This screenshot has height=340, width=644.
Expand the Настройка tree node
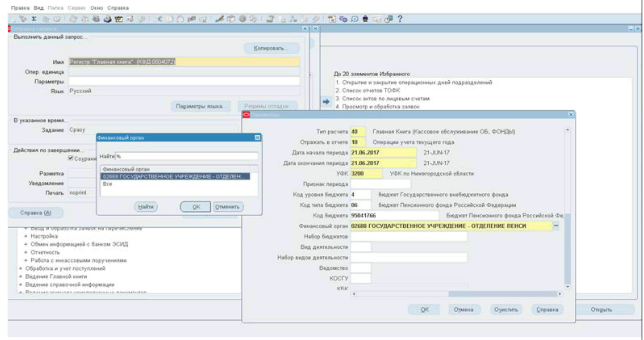pos(26,236)
